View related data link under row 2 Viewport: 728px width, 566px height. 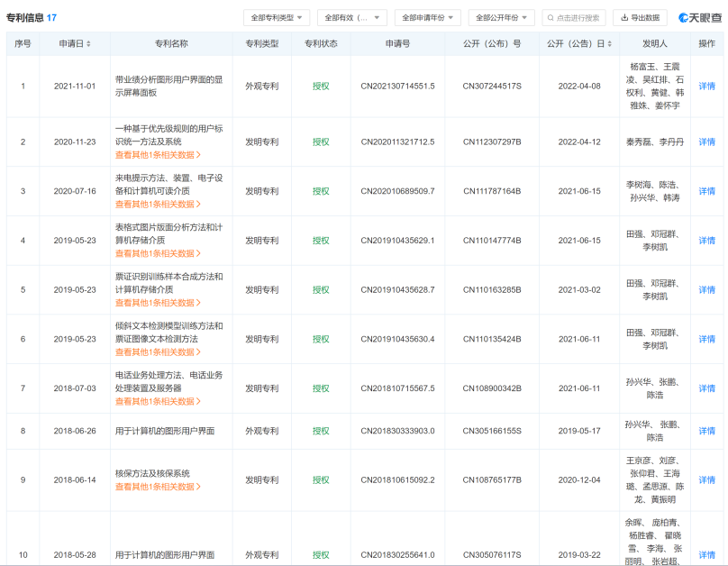click(158, 154)
